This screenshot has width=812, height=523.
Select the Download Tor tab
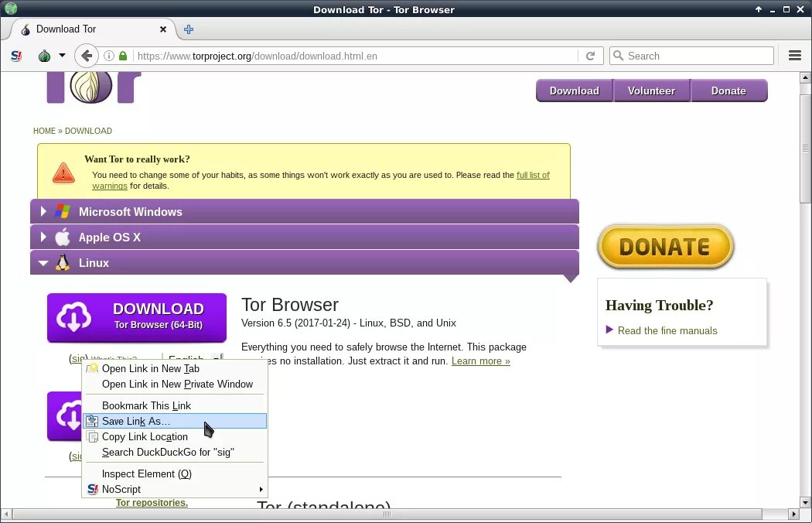pos(92,29)
